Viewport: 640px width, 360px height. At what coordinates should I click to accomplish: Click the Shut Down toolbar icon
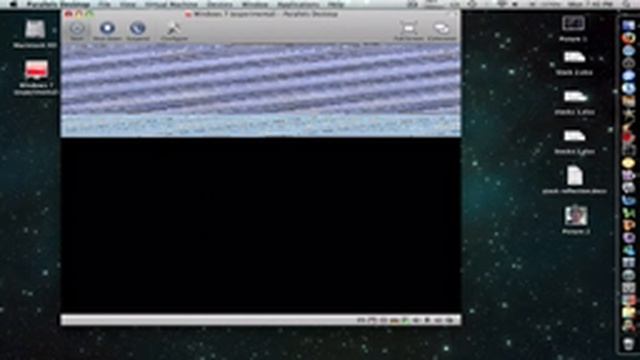click(x=107, y=30)
